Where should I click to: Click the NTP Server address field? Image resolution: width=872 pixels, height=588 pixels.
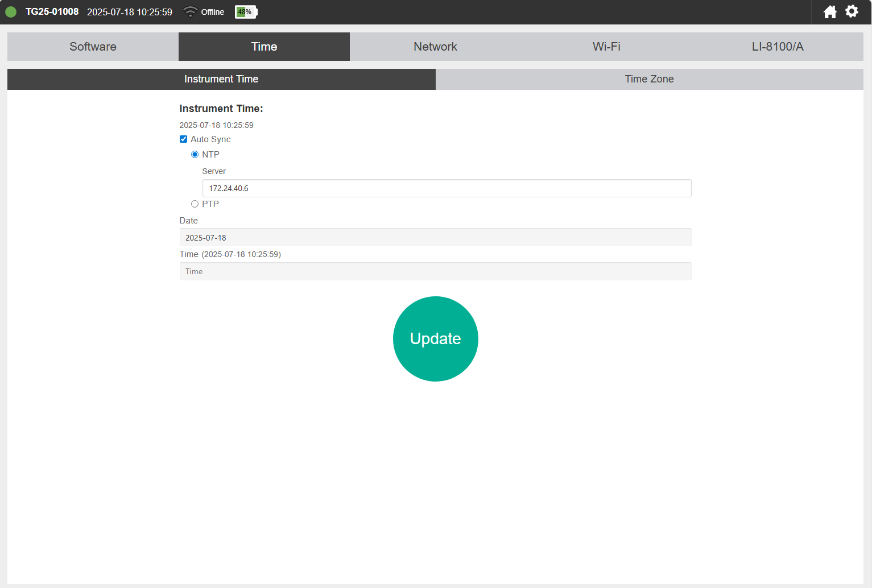(x=447, y=188)
